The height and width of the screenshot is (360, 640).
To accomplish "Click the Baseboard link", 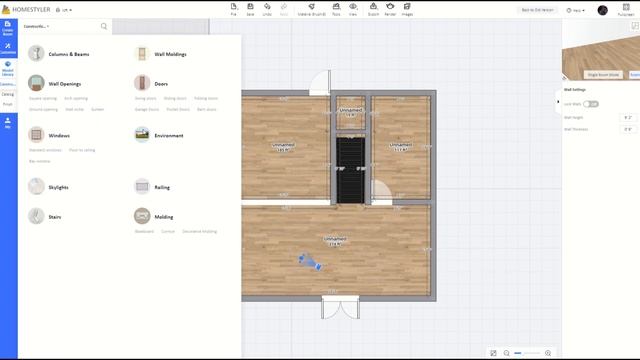I will click(x=144, y=231).
